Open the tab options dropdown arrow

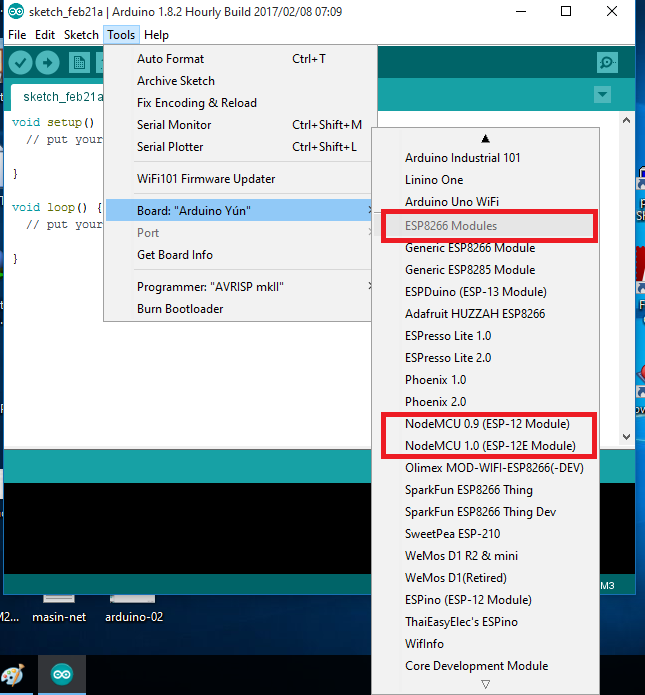[602, 94]
